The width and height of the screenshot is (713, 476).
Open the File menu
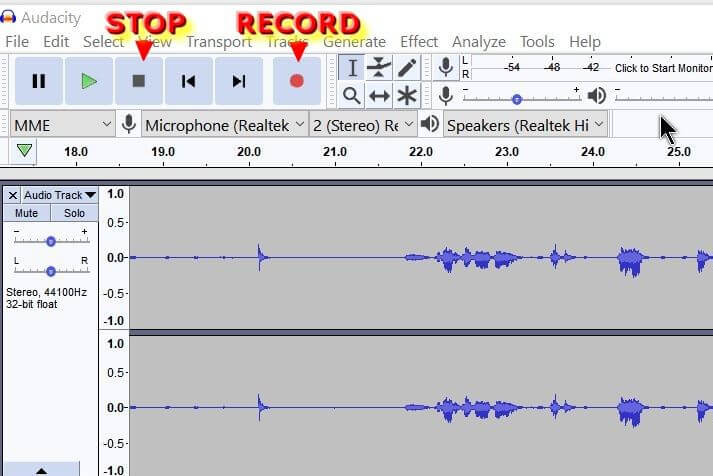(17, 42)
